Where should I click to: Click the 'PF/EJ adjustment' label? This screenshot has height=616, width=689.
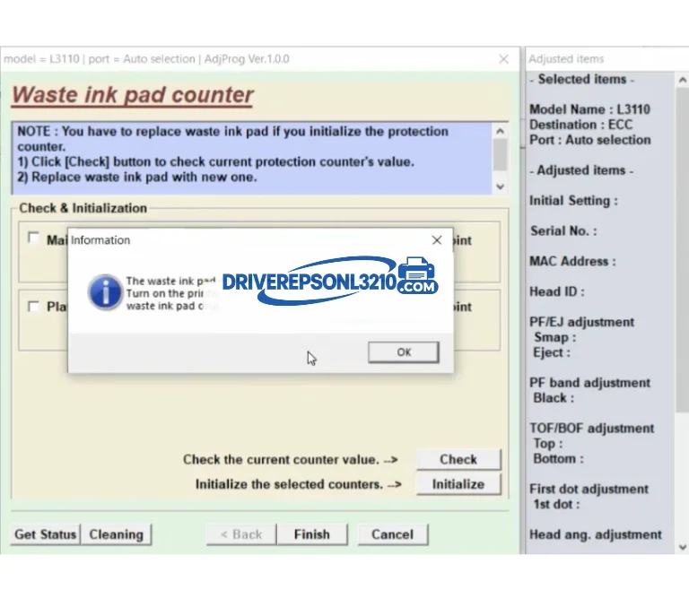coord(581,322)
